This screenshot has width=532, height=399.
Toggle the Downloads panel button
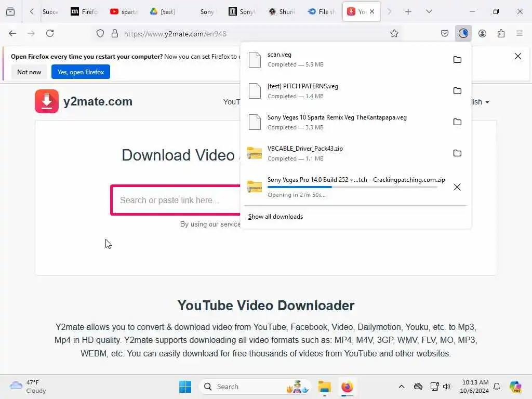click(463, 33)
